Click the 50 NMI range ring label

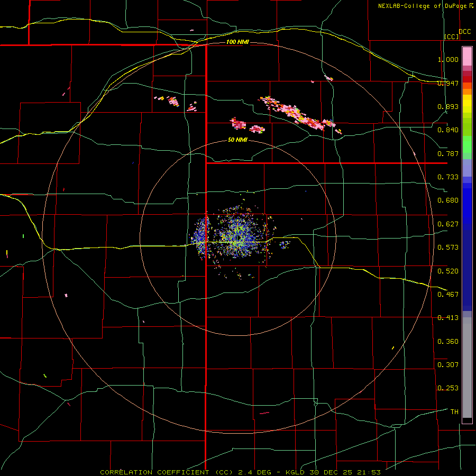point(237,140)
